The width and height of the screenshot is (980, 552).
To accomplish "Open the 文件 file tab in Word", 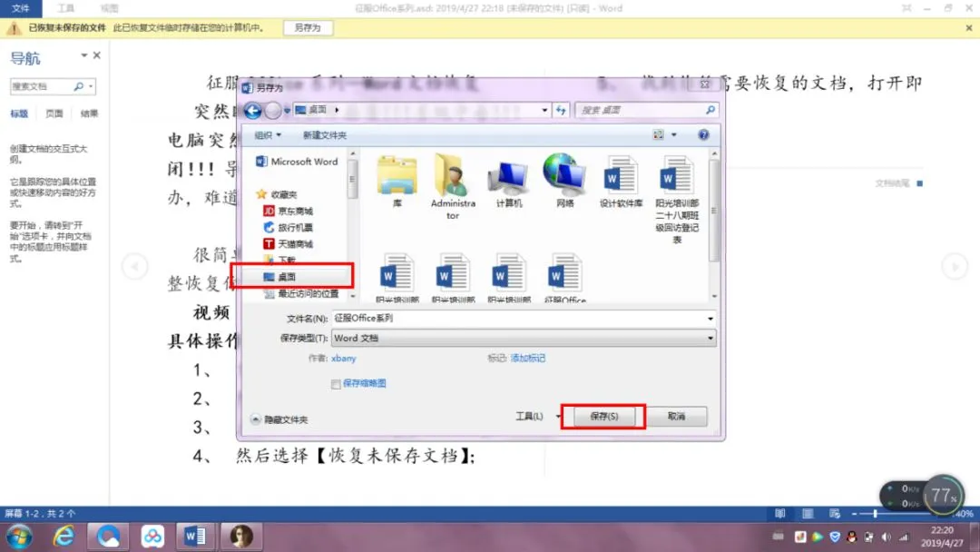I will point(21,8).
